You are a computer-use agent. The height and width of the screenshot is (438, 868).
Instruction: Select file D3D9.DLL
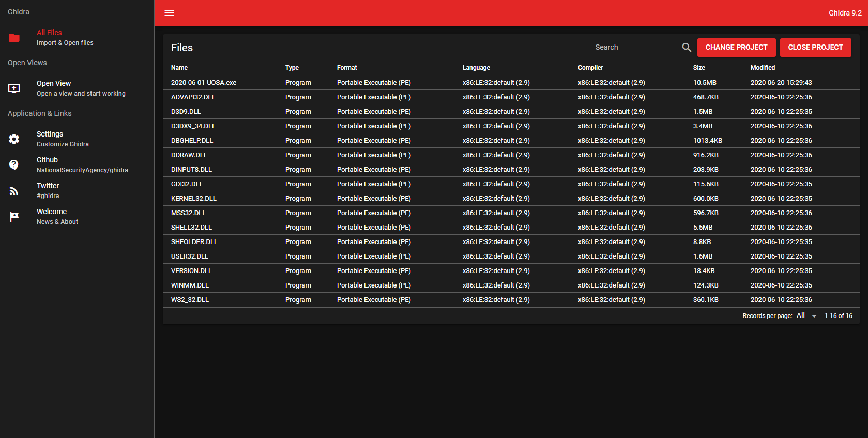[x=186, y=112]
